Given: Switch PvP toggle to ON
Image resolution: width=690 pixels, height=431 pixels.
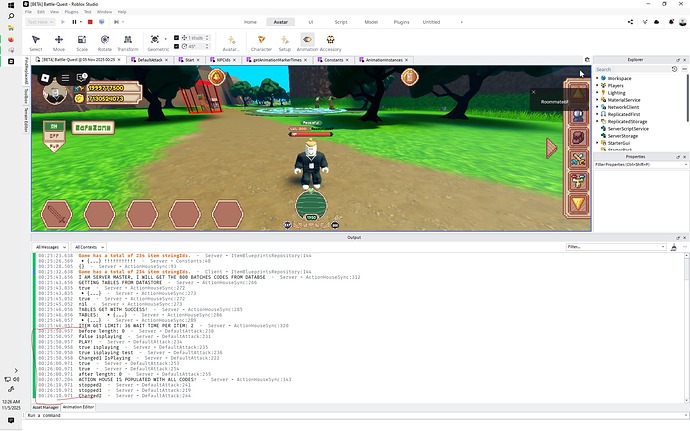Looking at the screenshot, I should (x=54, y=126).
